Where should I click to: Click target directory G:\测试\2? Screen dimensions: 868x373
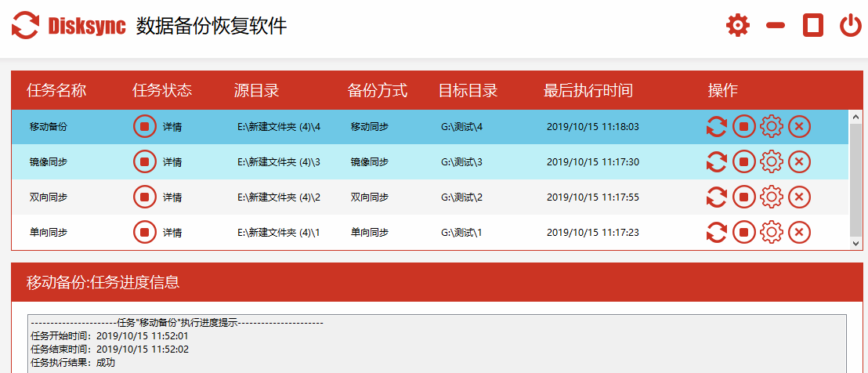tap(461, 197)
